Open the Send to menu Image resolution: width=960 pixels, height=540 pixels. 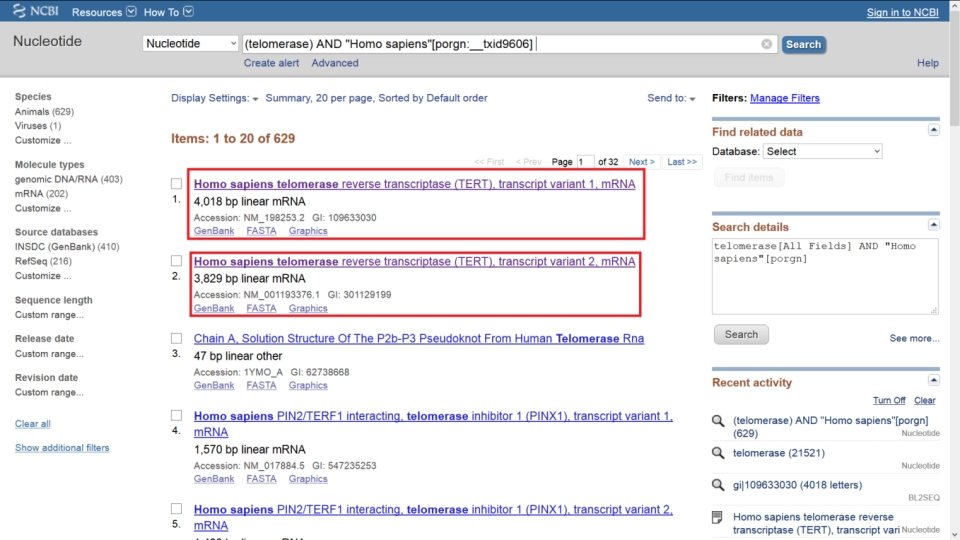(x=671, y=98)
